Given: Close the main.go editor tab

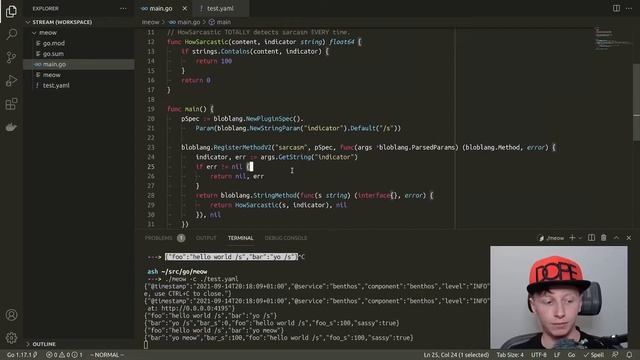Looking at the screenshot, I should coord(184,8).
